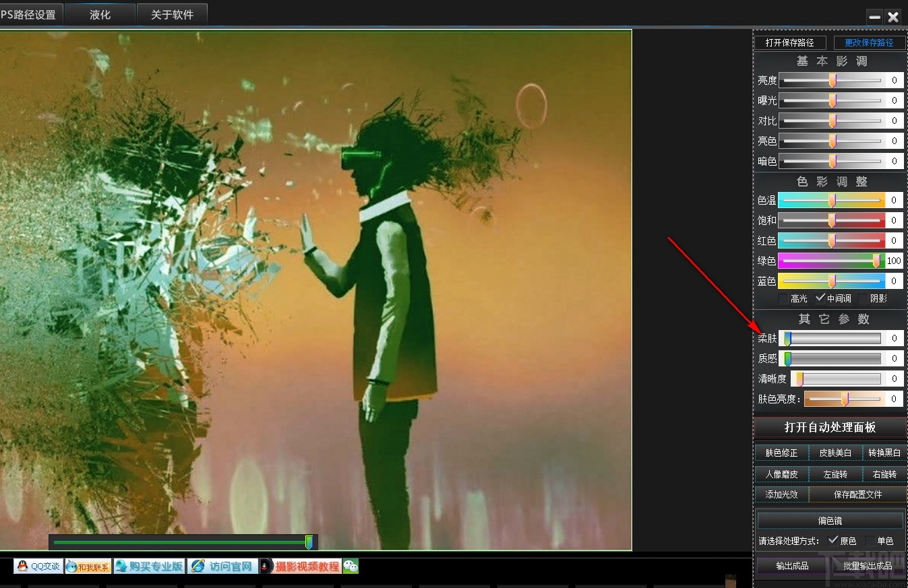Enable the 阴影 shadows checkbox
This screenshot has width=908, height=588.
(864, 298)
